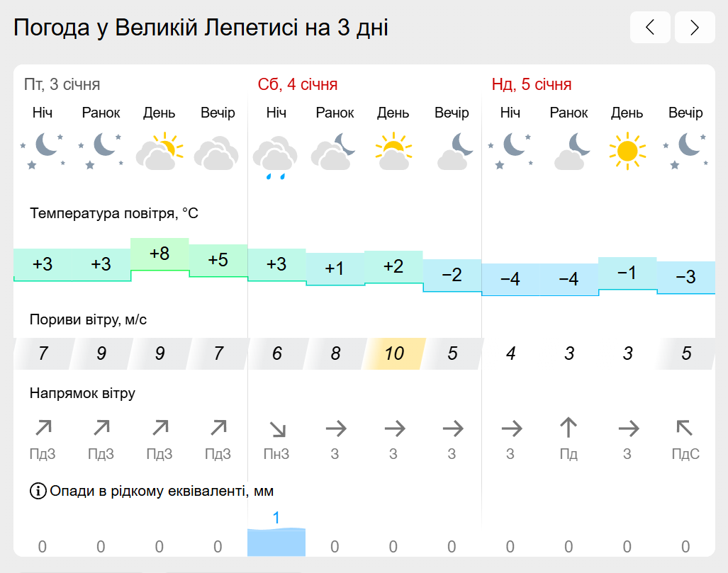Go to the next forecast days arrow
Screen dimensions: 728x573
695,28
